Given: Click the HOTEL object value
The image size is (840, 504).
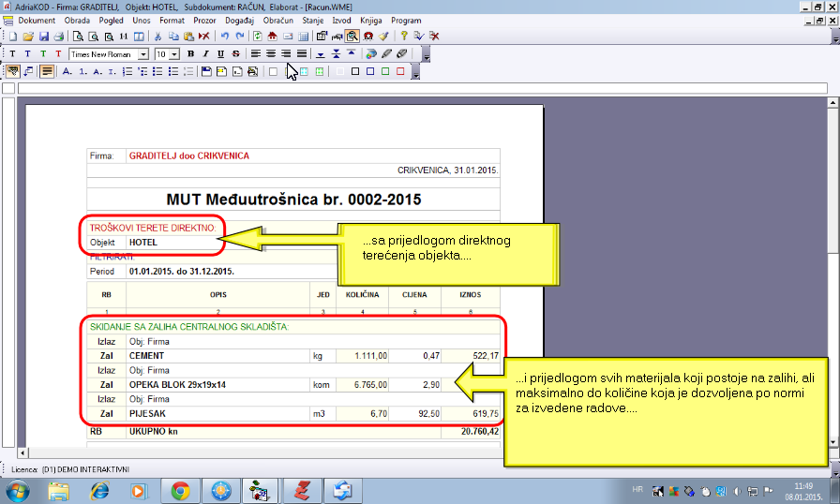Looking at the screenshot, I should tap(143, 243).
